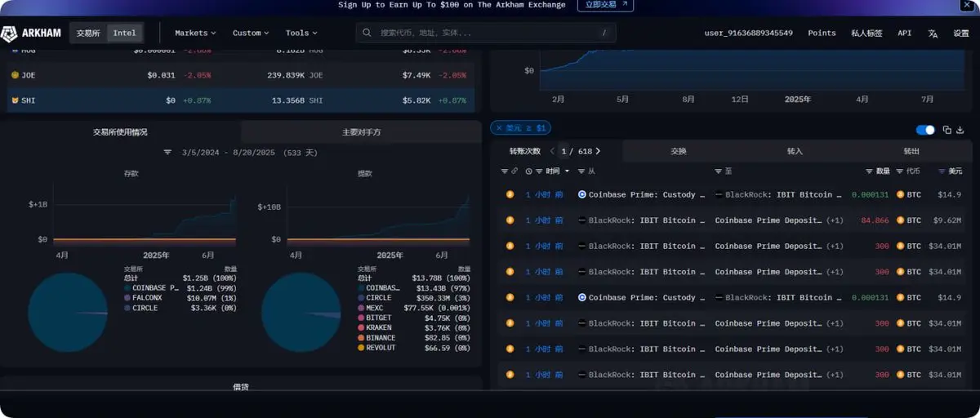Click the chain icon starting the $9.62M row
This screenshot has height=418, width=980.
[x=510, y=220]
